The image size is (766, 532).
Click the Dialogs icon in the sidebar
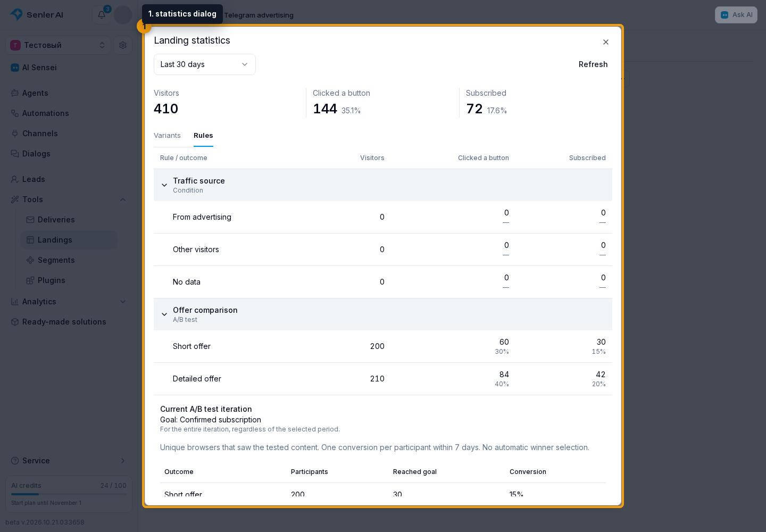click(15, 154)
